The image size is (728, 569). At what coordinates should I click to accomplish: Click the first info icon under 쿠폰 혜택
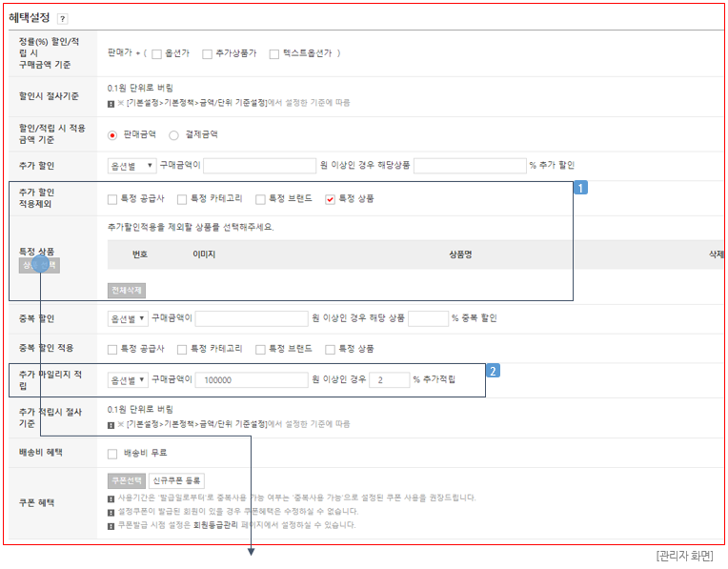[111, 498]
